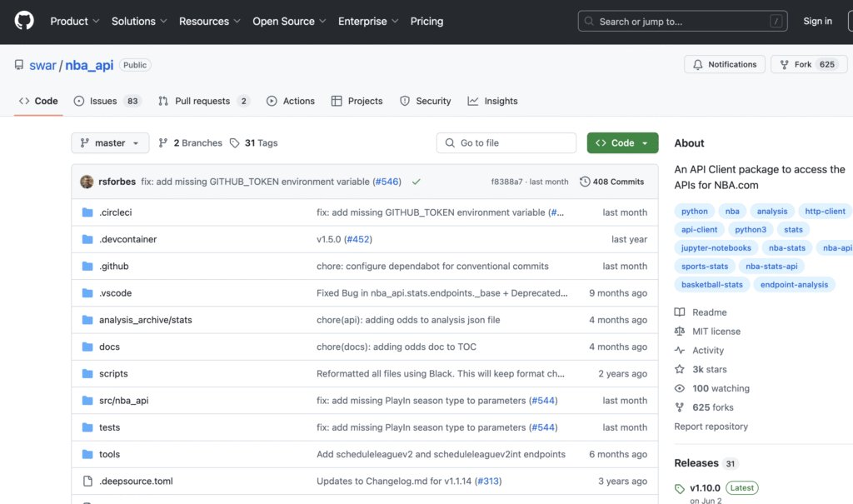Click the GitHub logo icon
853x504 pixels.
24,21
